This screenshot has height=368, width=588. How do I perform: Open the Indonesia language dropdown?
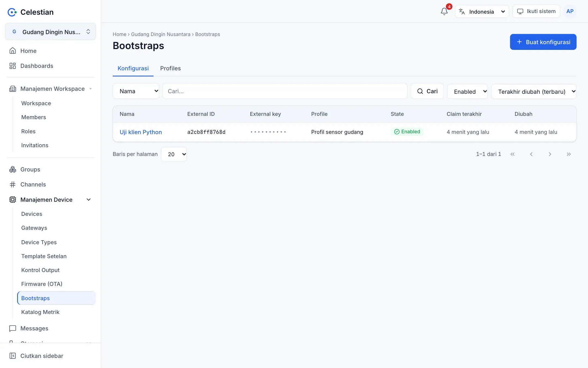pos(482,11)
